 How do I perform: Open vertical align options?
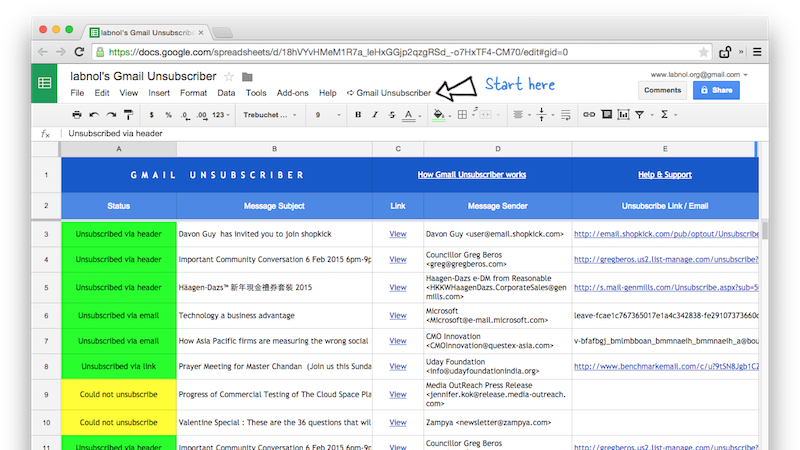(x=542, y=115)
